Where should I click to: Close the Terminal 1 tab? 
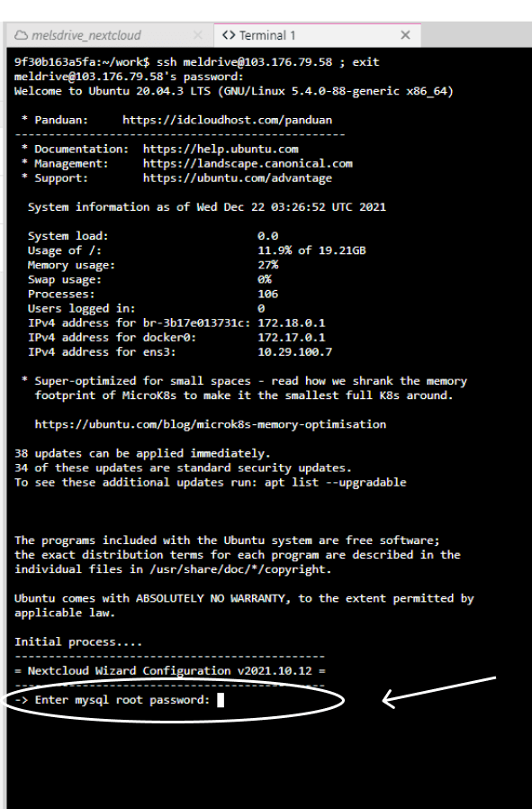pos(405,35)
